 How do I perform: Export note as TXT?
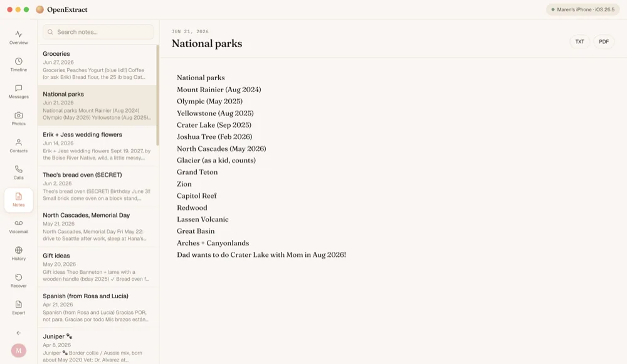[x=579, y=41]
